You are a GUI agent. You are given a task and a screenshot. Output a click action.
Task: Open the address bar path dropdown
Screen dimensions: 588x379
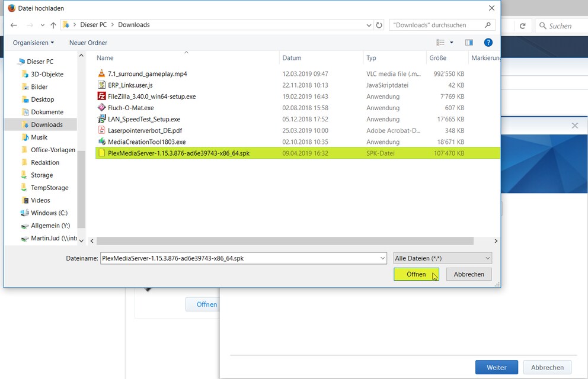[x=369, y=25]
